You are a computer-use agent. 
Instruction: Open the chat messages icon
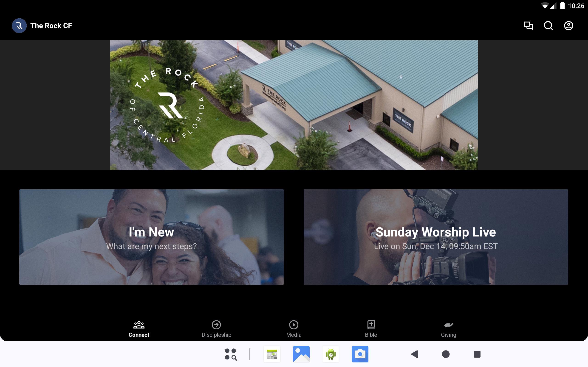click(528, 26)
